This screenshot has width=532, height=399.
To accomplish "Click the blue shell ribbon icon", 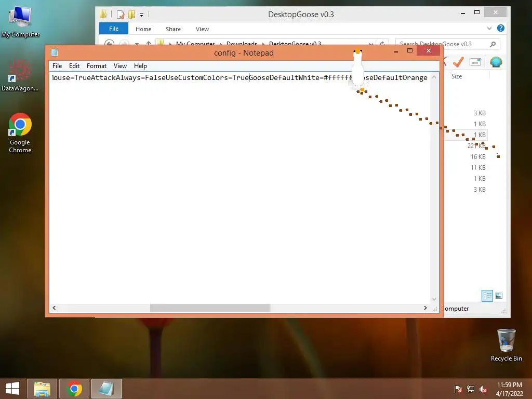I will click(496, 62).
